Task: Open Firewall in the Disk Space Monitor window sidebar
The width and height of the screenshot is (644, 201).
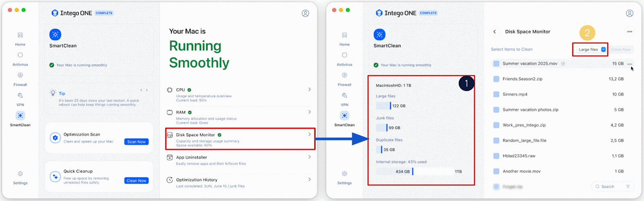Action: (x=345, y=79)
